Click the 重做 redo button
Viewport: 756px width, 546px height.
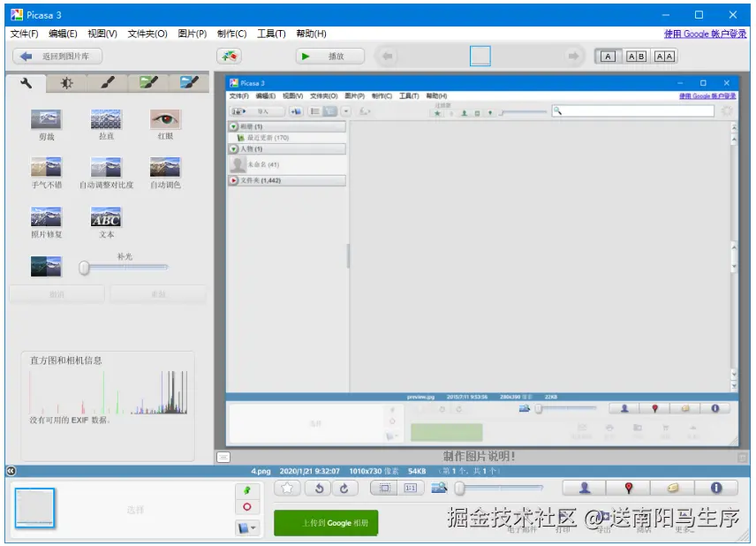(x=158, y=293)
